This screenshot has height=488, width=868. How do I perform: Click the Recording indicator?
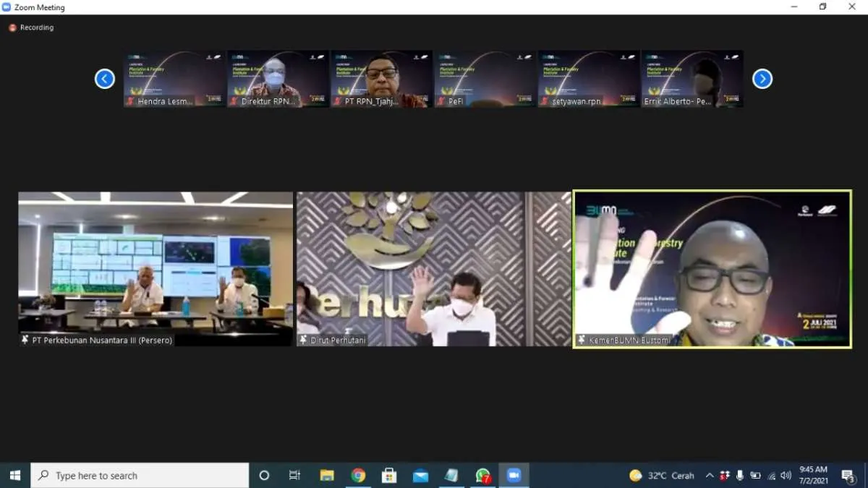[x=31, y=27]
